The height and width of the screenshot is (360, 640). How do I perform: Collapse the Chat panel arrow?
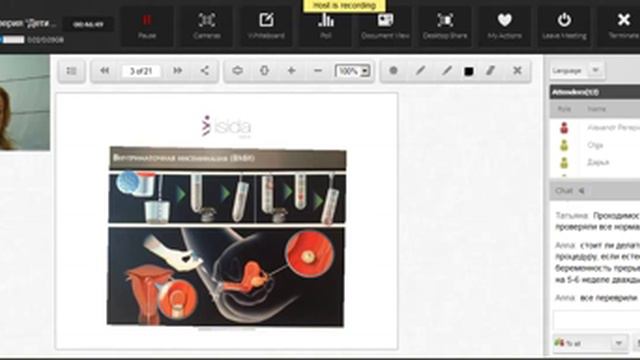(x=582, y=191)
